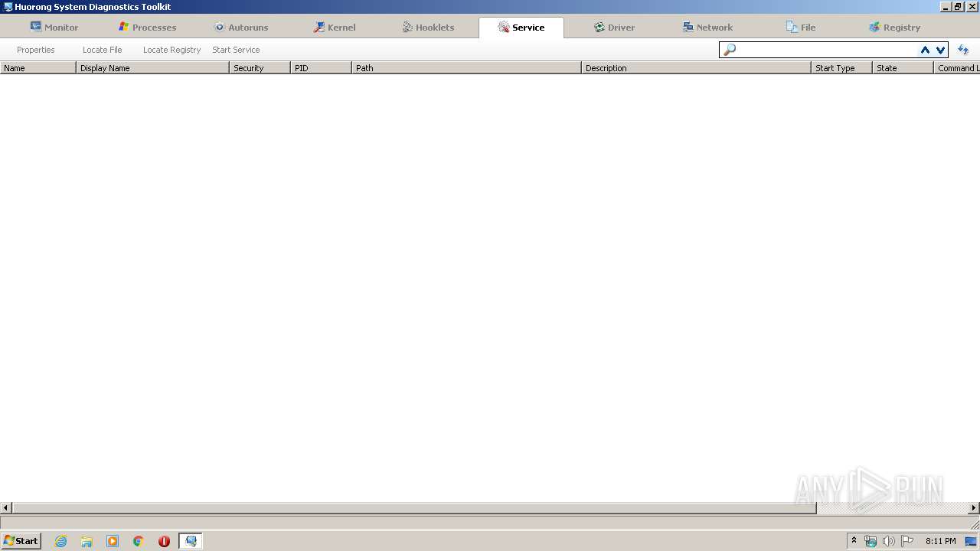Restore down the Huorong window

(958, 7)
